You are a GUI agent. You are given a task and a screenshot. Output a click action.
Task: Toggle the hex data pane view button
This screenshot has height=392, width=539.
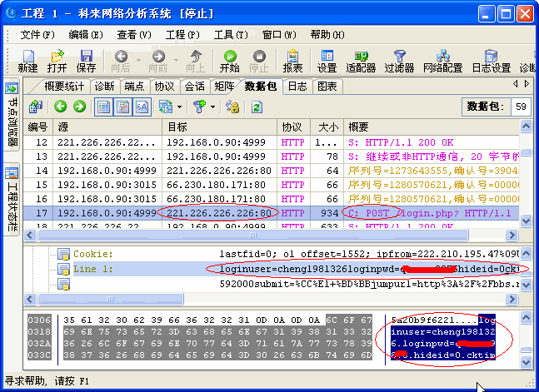pyautogui.click(x=142, y=107)
